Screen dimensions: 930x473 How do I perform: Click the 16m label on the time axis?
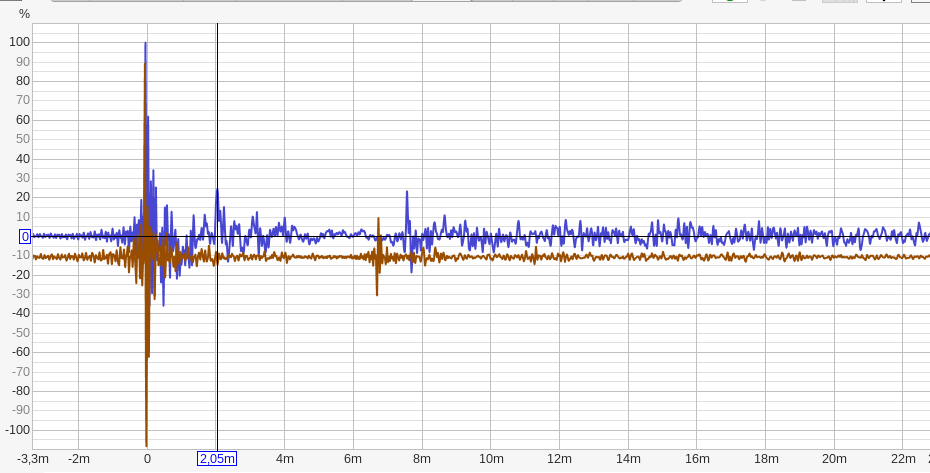click(697, 459)
